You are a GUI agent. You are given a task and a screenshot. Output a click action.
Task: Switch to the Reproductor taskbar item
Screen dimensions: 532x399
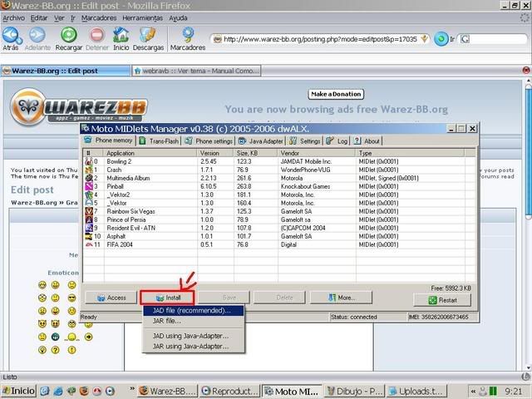(x=230, y=391)
